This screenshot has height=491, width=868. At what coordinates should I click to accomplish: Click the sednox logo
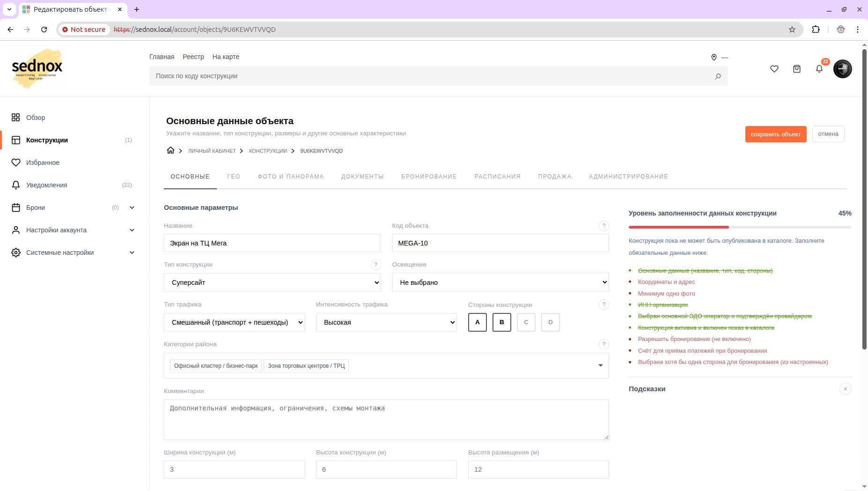pos(37,68)
